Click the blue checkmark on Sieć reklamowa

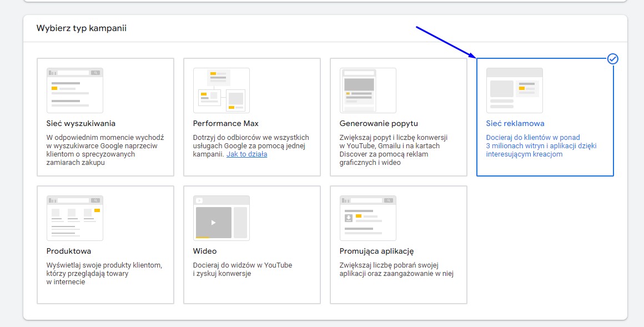pos(613,59)
